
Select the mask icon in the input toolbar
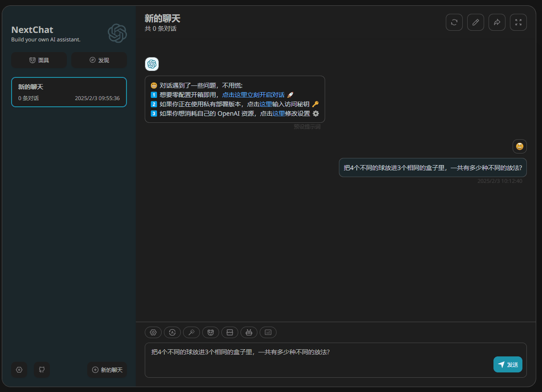(x=210, y=332)
